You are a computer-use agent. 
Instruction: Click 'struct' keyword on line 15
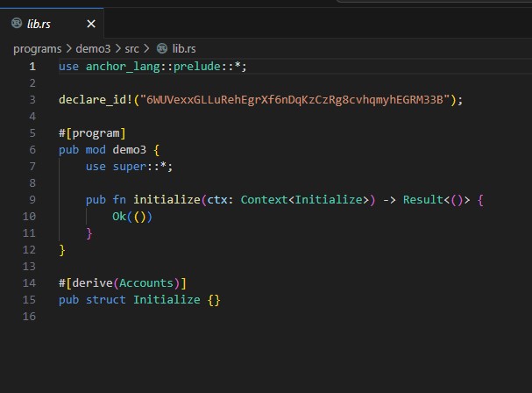click(x=105, y=300)
